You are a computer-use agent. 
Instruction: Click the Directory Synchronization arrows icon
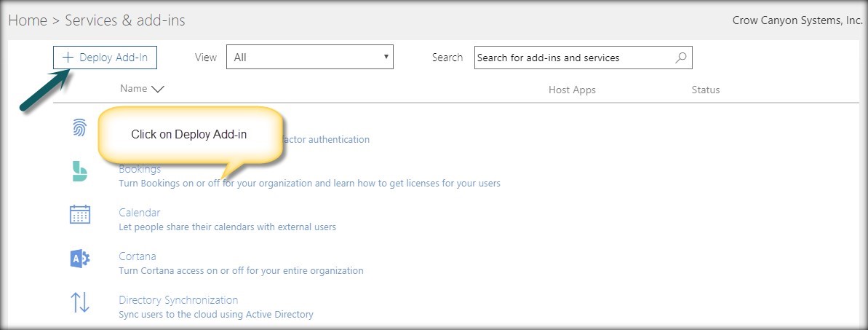79,302
